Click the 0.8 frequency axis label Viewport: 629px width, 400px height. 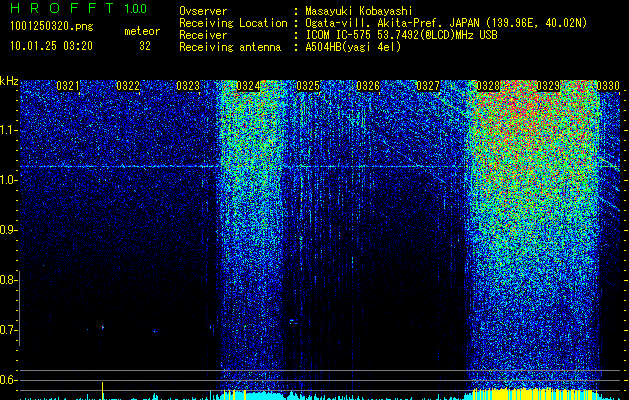tap(8, 280)
